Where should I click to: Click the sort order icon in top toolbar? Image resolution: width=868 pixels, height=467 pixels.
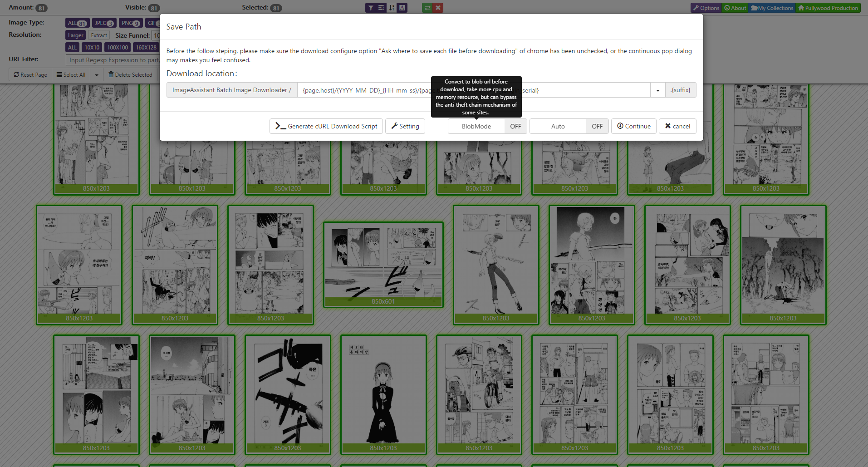(x=392, y=8)
